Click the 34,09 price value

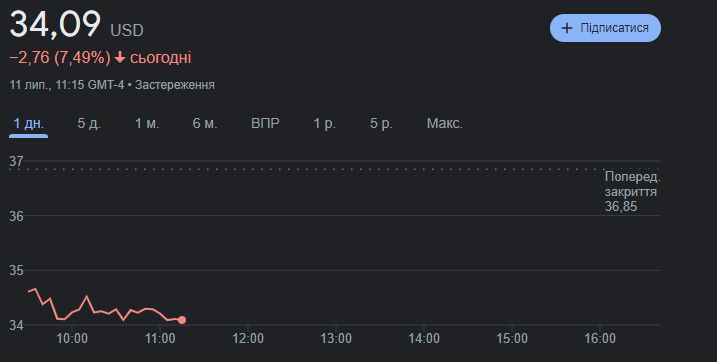point(55,24)
